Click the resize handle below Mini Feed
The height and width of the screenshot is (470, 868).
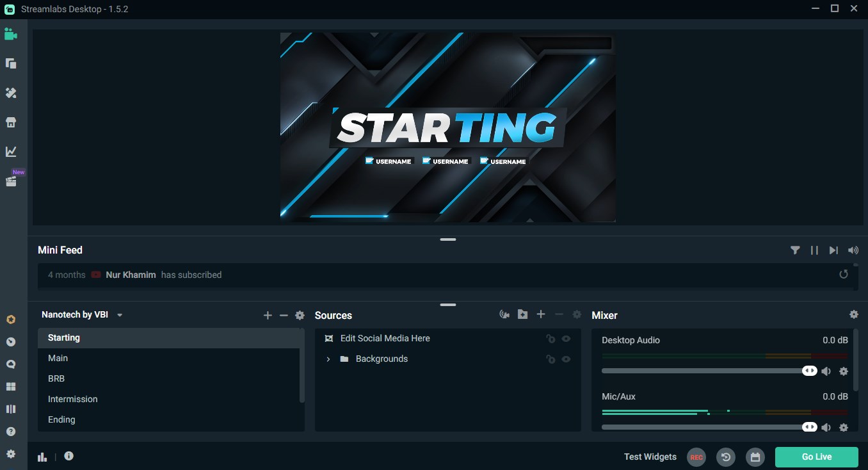(448, 305)
